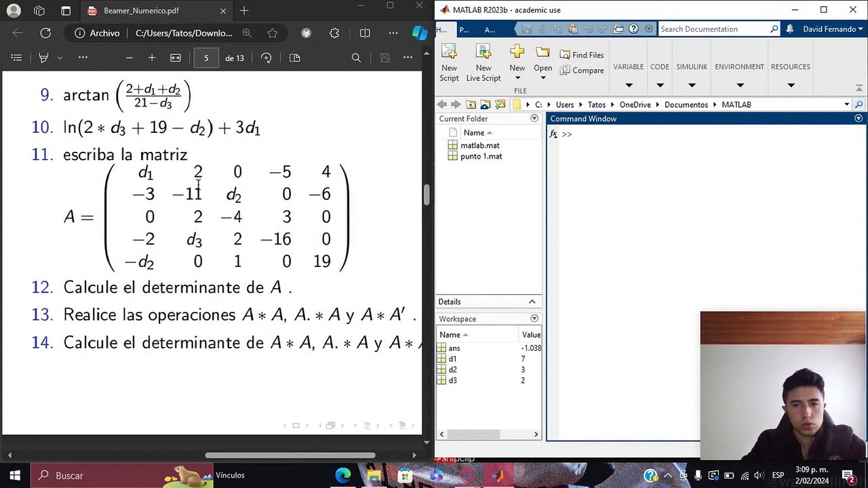Open the PDF table of contents icon

click(x=17, y=58)
